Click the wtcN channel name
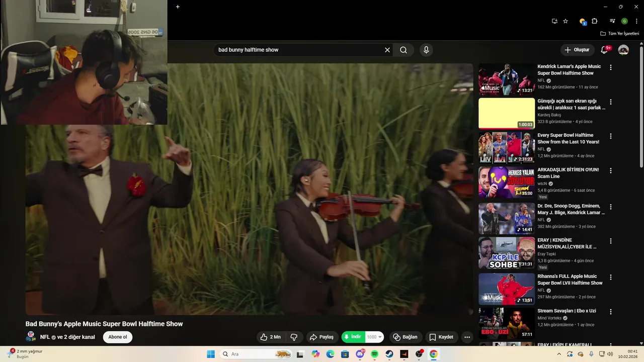Image resolution: width=644 pixels, height=362 pixels. point(542,184)
